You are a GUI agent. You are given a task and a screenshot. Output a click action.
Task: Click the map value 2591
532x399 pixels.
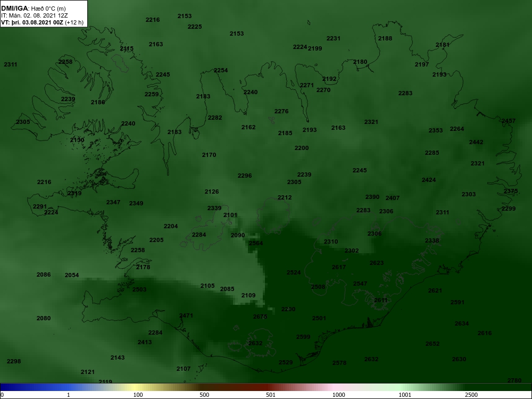458,302
